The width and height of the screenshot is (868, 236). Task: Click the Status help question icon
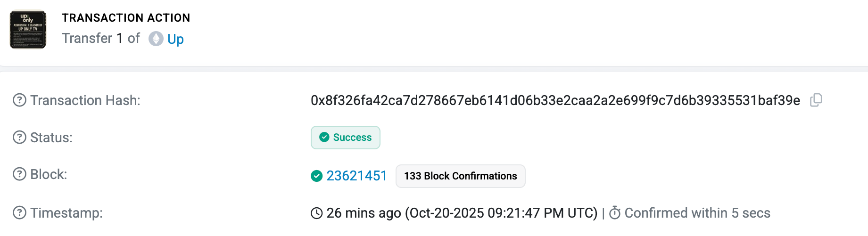19,138
